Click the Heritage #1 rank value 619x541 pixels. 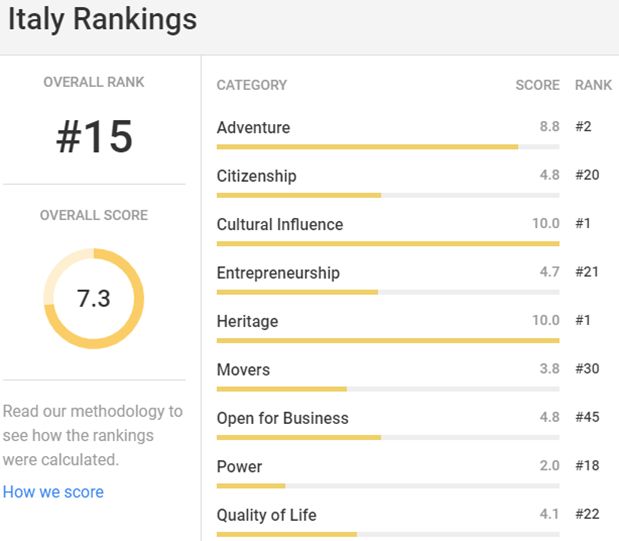click(584, 321)
